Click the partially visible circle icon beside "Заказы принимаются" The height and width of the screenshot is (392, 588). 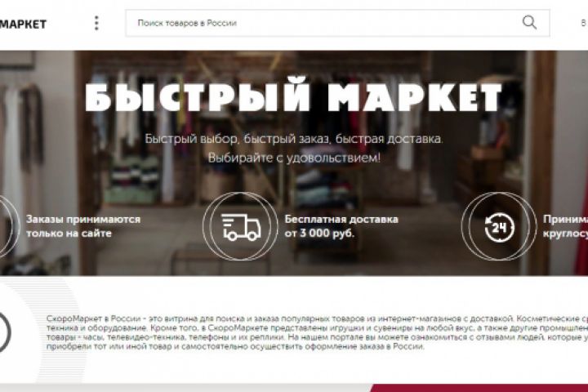(9, 226)
